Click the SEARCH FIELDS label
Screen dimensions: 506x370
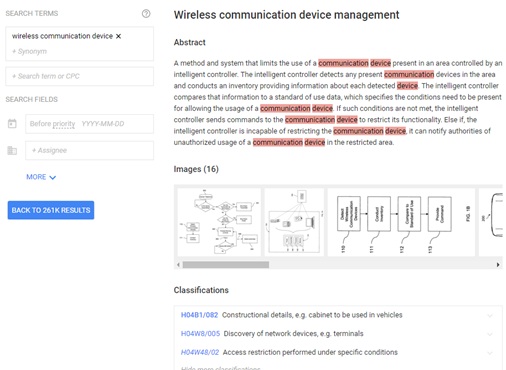[32, 99]
